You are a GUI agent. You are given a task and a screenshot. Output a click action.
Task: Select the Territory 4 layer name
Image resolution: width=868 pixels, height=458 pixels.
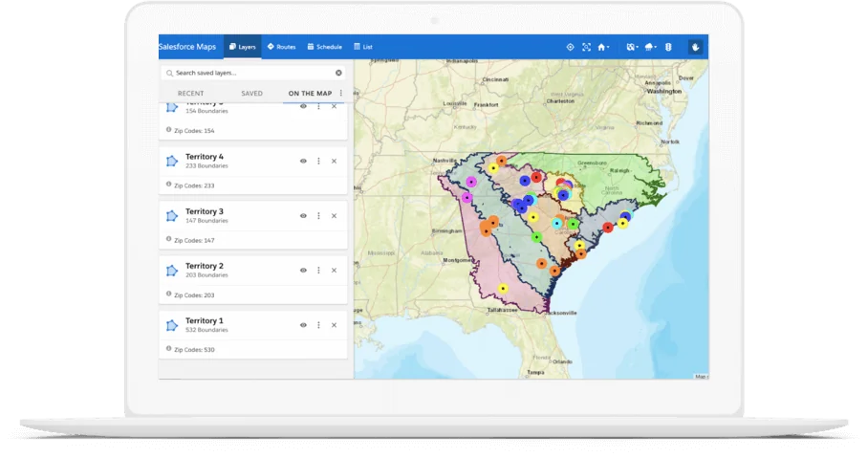pyautogui.click(x=205, y=157)
